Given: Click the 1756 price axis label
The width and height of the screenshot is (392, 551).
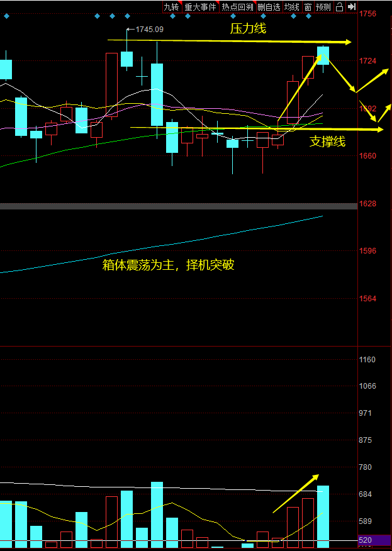Looking at the screenshot, I should click(x=367, y=14).
